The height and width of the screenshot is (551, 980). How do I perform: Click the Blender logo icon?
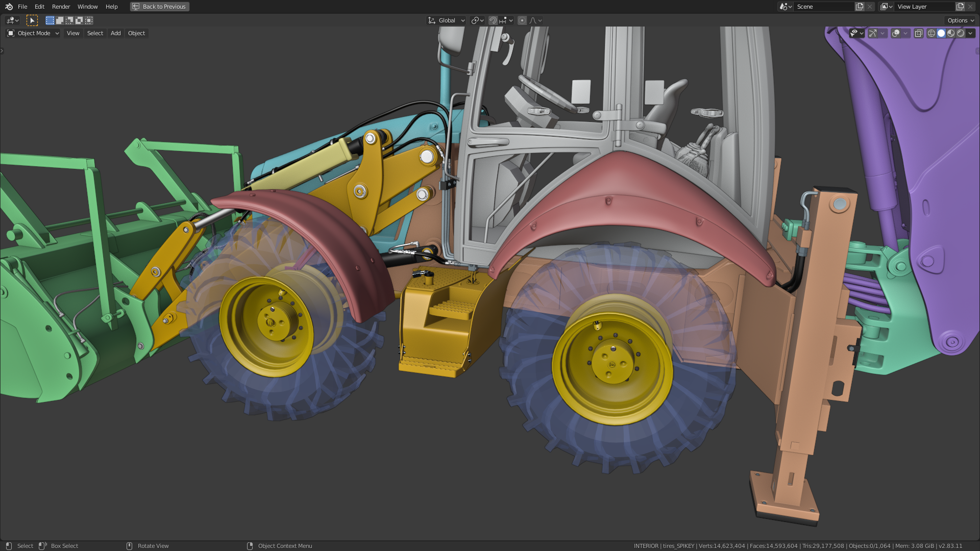click(9, 7)
